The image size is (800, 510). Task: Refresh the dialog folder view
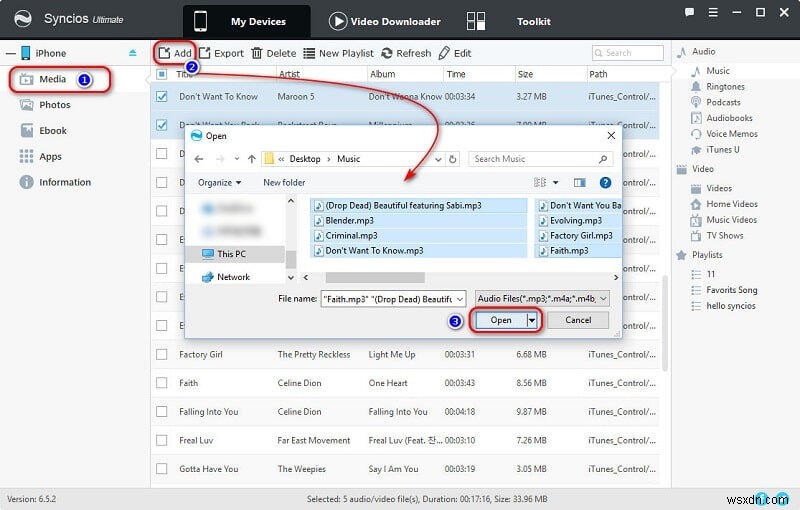click(x=453, y=159)
